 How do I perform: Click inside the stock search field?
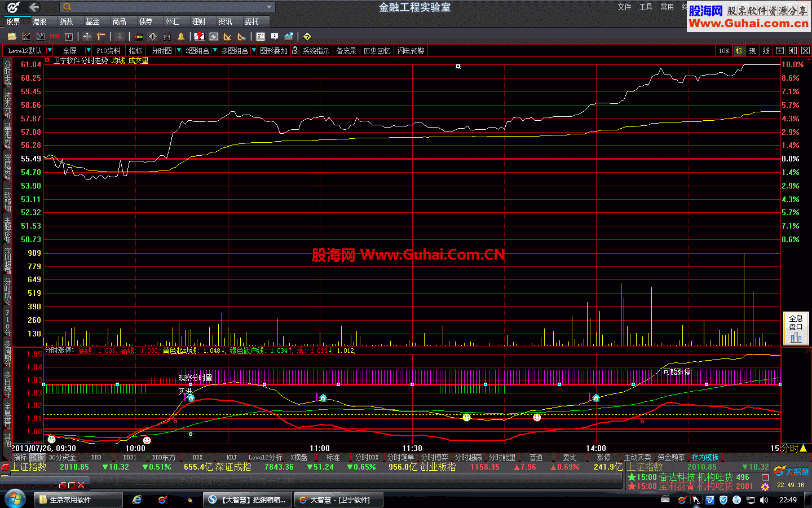(x=167, y=7)
